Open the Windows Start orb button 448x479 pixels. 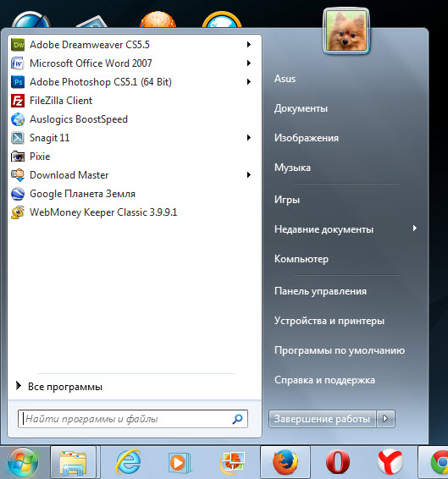tap(23, 463)
